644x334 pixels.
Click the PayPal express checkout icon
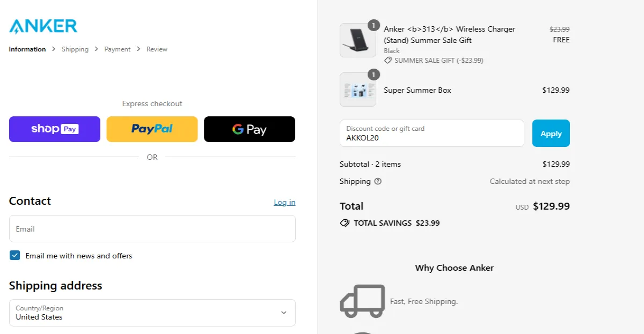[x=152, y=129]
